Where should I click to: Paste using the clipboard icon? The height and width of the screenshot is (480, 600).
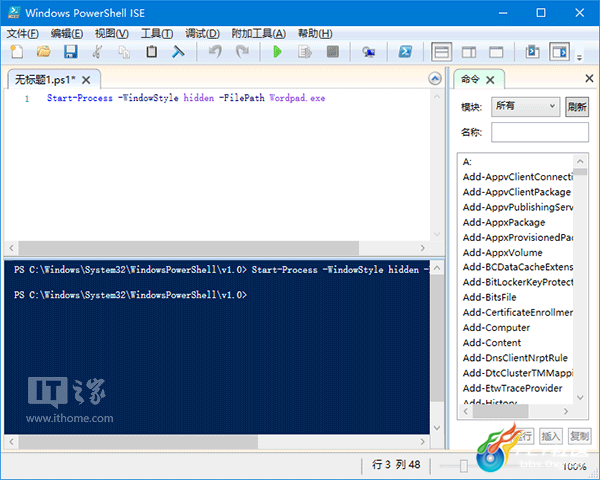click(152, 52)
